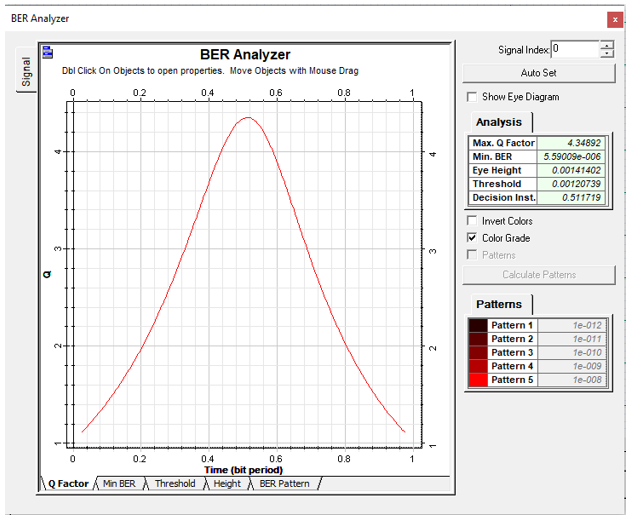Click the Max. Q Factor row label
Image resolution: width=635 pixels, height=518 pixels.
(503, 143)
